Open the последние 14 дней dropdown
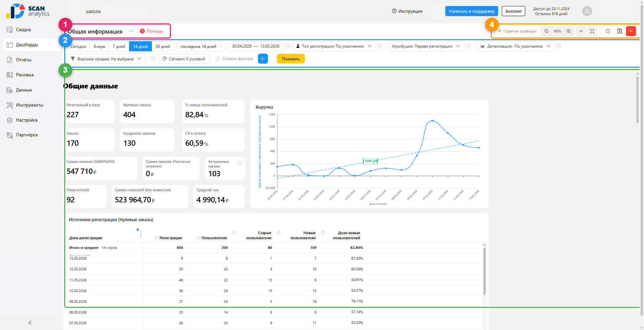644x330 pixels. coord(201,47)
